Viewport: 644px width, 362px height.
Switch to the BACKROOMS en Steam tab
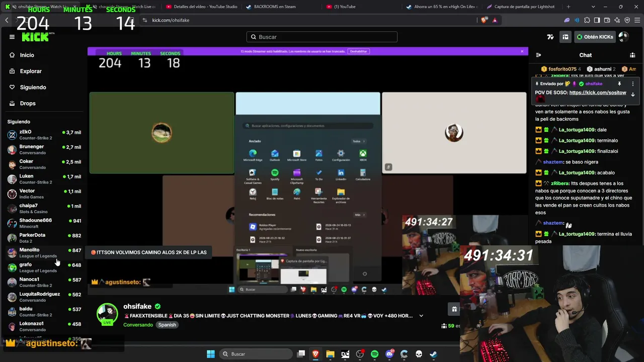point(281,7)
